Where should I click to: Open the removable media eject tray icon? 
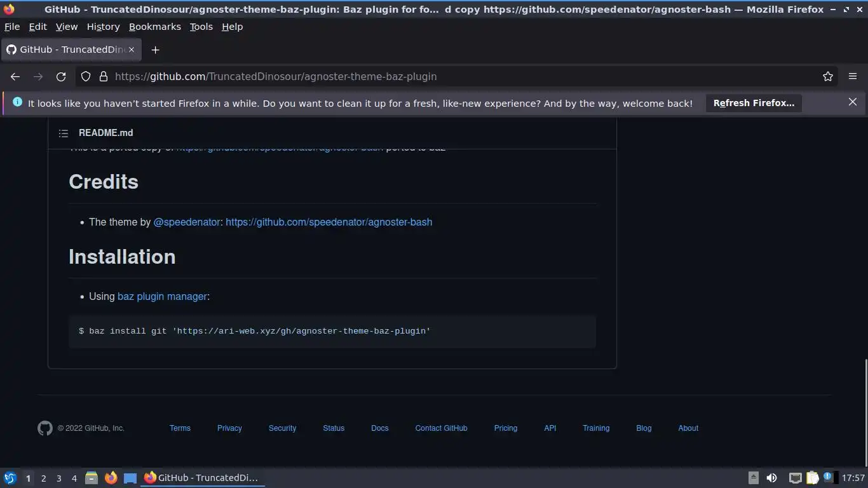click(754, 478)
